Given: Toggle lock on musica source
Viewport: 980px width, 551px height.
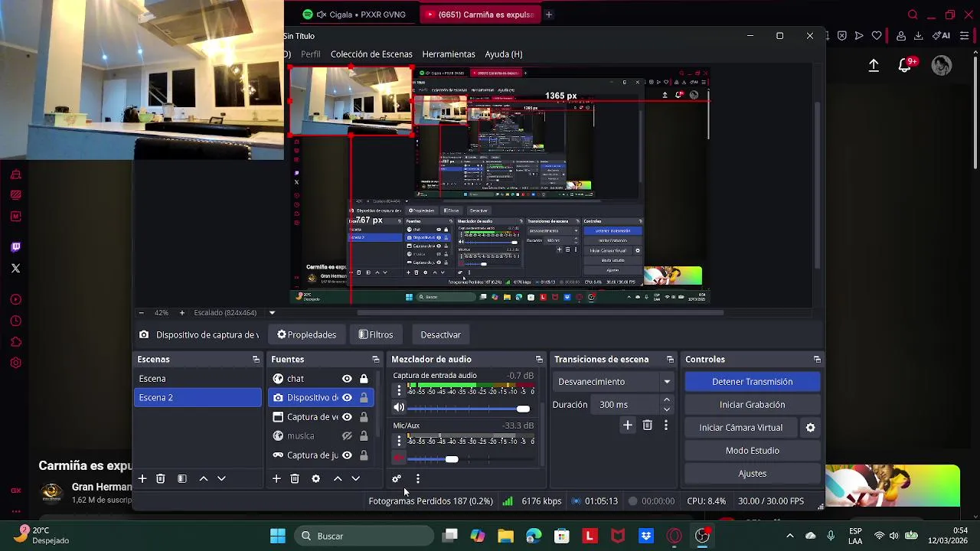Looking at the screenshot, I should pos(364,436).
